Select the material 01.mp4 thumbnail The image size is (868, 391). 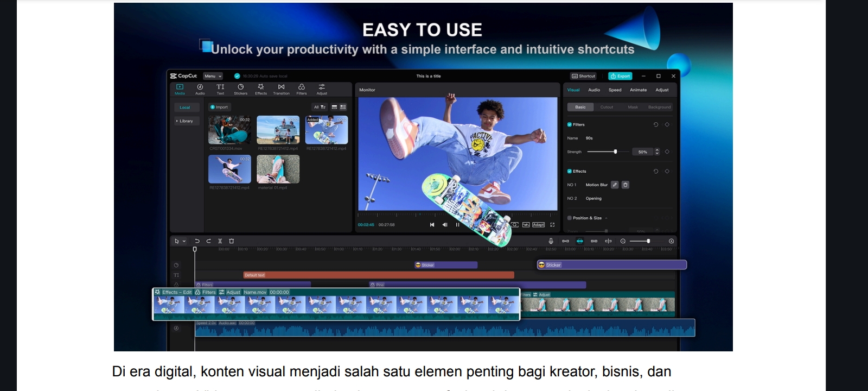pos(278,169)
